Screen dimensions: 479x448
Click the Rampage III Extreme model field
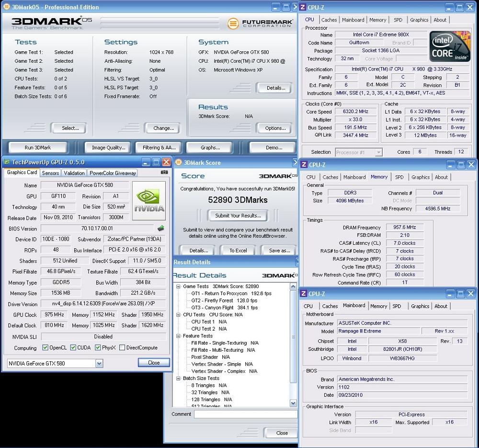378,331
